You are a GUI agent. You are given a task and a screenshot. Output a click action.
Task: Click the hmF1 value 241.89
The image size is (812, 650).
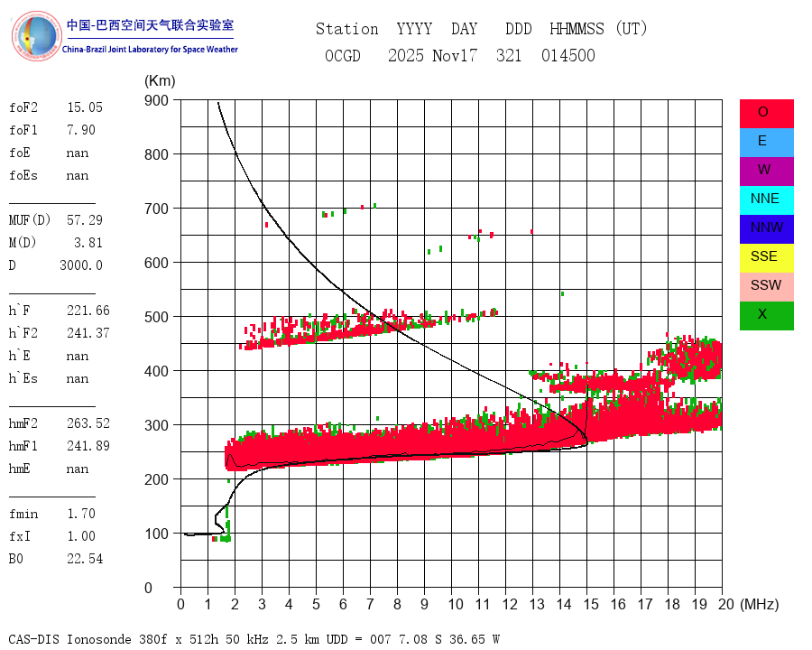click(88, 446)
